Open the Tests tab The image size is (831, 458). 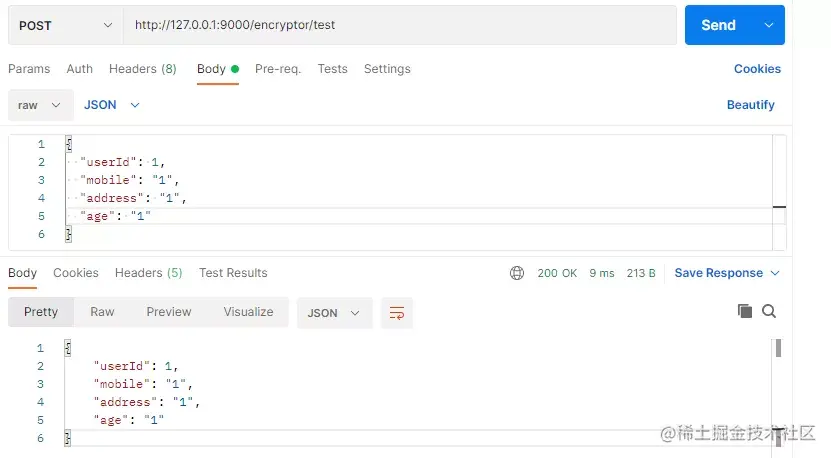point(332,69)
